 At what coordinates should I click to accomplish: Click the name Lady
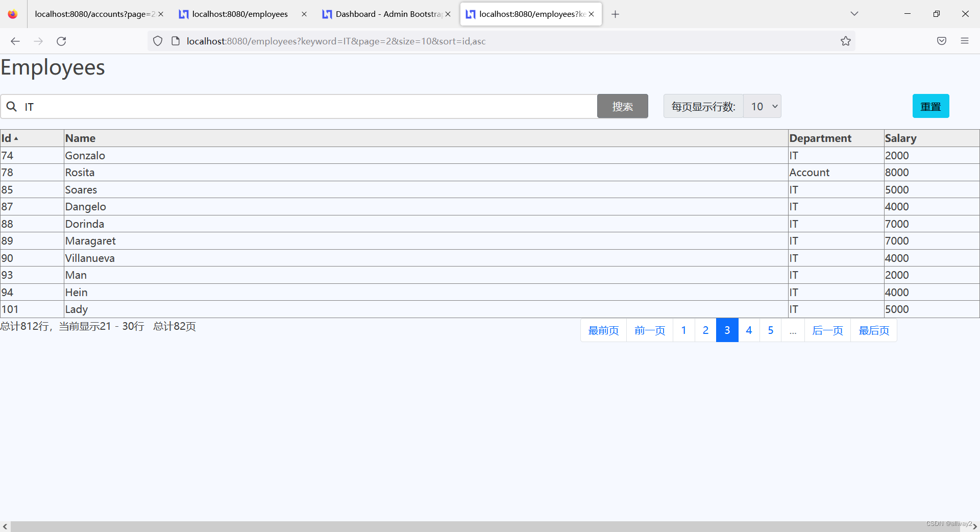76,309
